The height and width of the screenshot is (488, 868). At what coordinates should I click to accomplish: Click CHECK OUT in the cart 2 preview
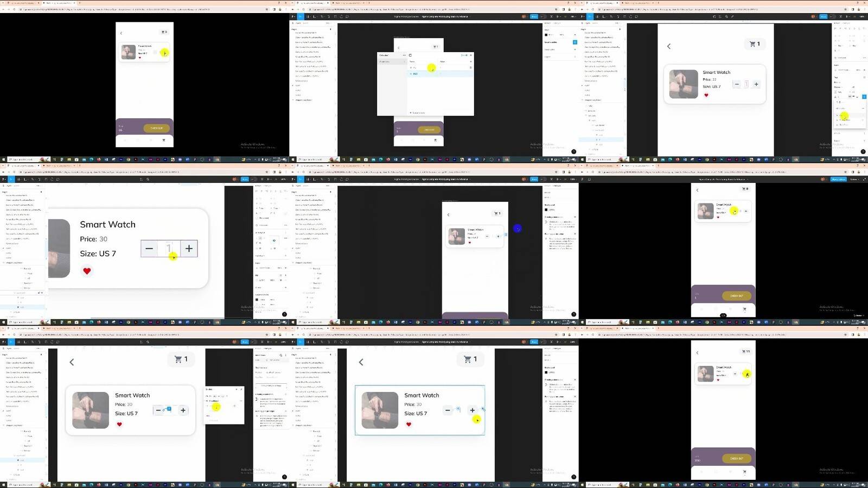[156, 128]
